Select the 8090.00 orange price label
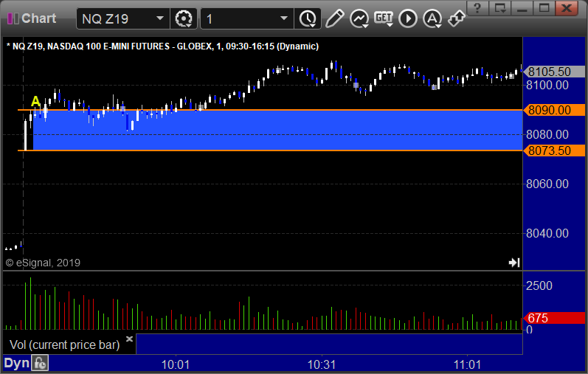 click(554, 111)
